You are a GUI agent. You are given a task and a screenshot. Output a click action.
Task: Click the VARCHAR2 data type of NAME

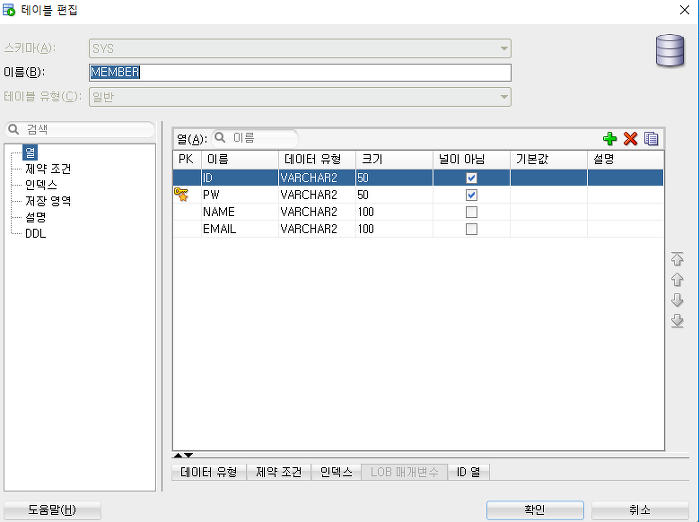point(317,212)
